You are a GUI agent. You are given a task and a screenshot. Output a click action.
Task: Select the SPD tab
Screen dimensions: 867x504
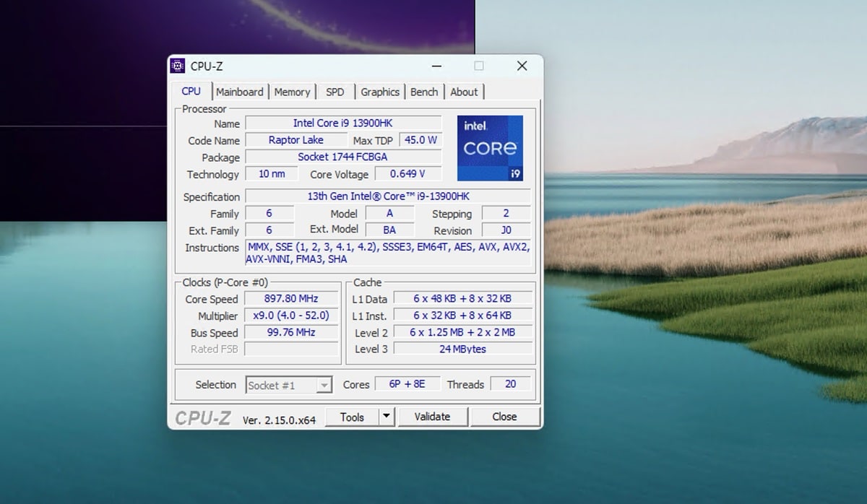pos(335,92)
